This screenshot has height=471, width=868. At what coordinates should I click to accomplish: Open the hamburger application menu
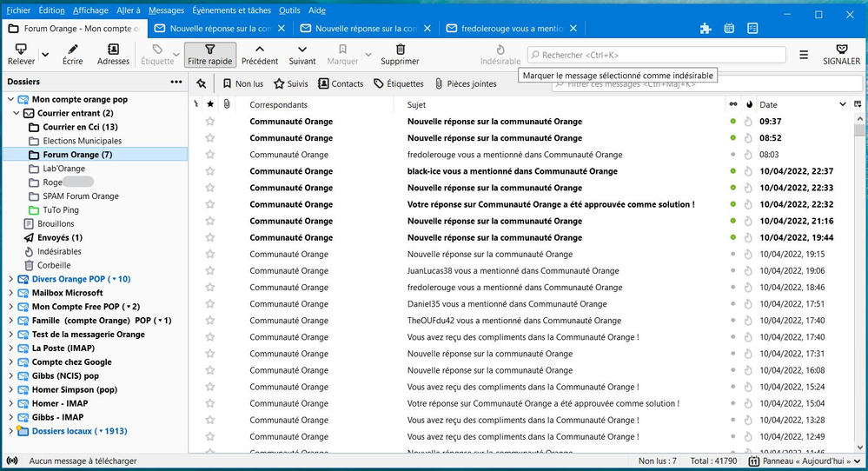point(804,55)
